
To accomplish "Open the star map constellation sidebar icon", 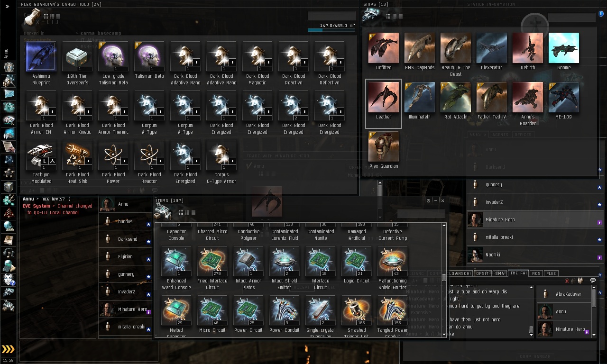I will 9,160.
